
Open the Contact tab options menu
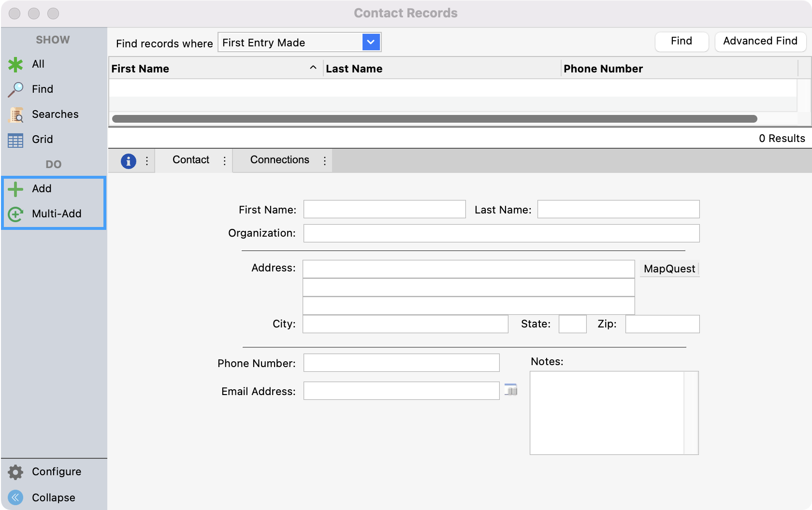click(225, 161)
